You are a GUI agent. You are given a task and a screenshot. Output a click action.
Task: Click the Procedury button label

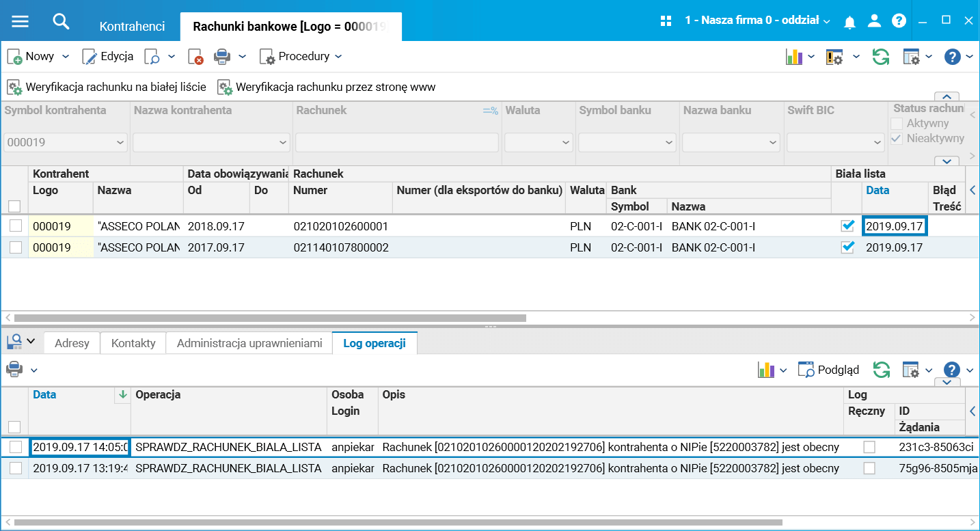(303, 57)
